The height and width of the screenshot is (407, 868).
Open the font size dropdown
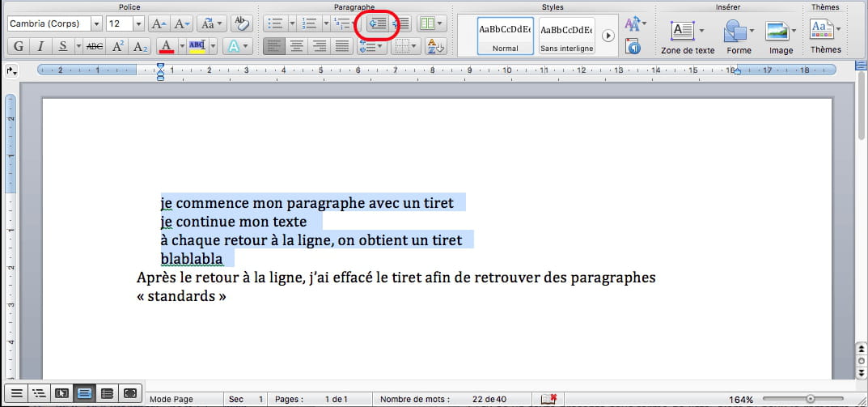(138, 24)
